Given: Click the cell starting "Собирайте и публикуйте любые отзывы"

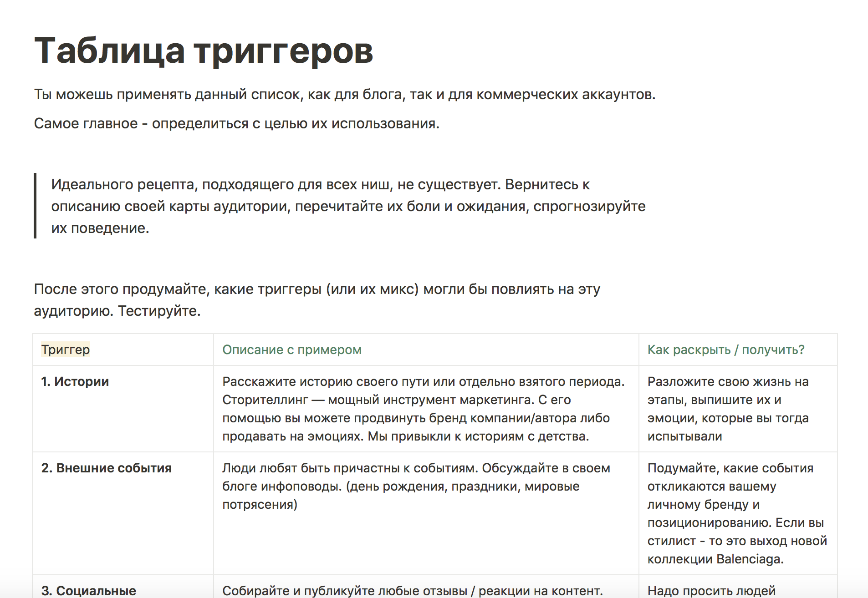Looking at the screenshot, I should pos(426,587).
